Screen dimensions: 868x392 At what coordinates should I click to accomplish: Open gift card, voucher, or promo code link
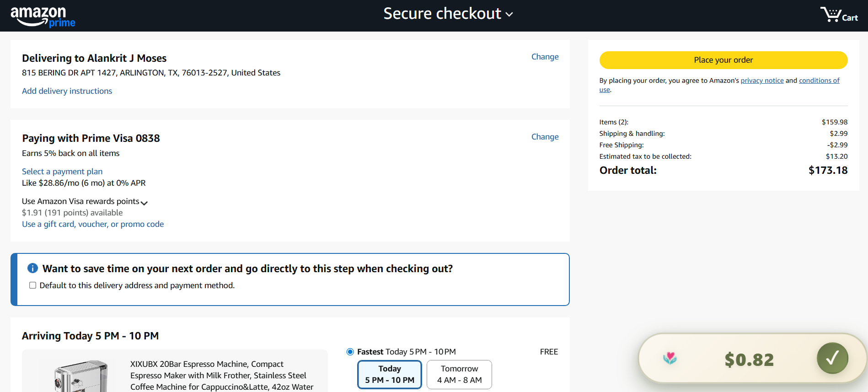(93, 224)
